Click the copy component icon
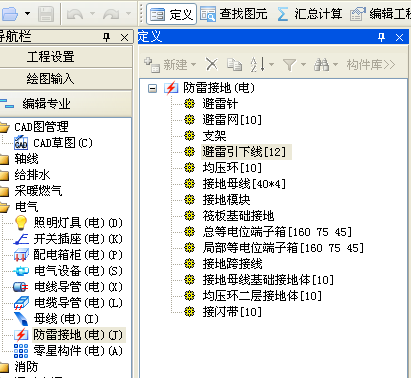Image resolution: width=411 pixels, height=378 pixels. pyautogui.click(x=235, y=64)
